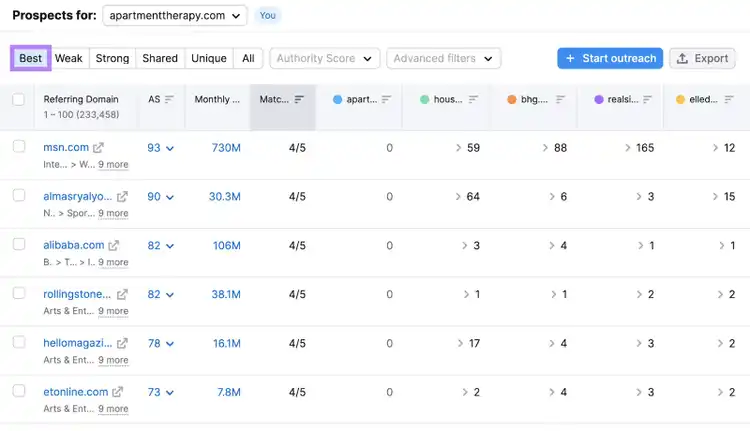The image size is (750, 431).
Task: Expand AS 73 details for etonline.com
Action: click(x=170, y=393)
